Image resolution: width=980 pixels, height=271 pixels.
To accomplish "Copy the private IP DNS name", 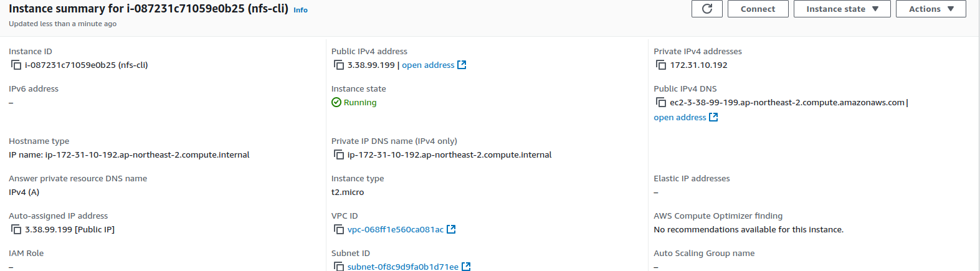I will (339, 155).
